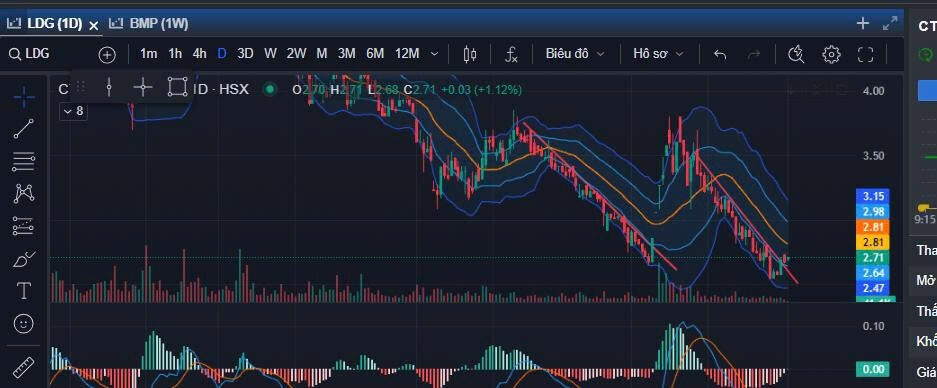
Task: Select the W weekly timeframe
Action: tap(270, 54)
